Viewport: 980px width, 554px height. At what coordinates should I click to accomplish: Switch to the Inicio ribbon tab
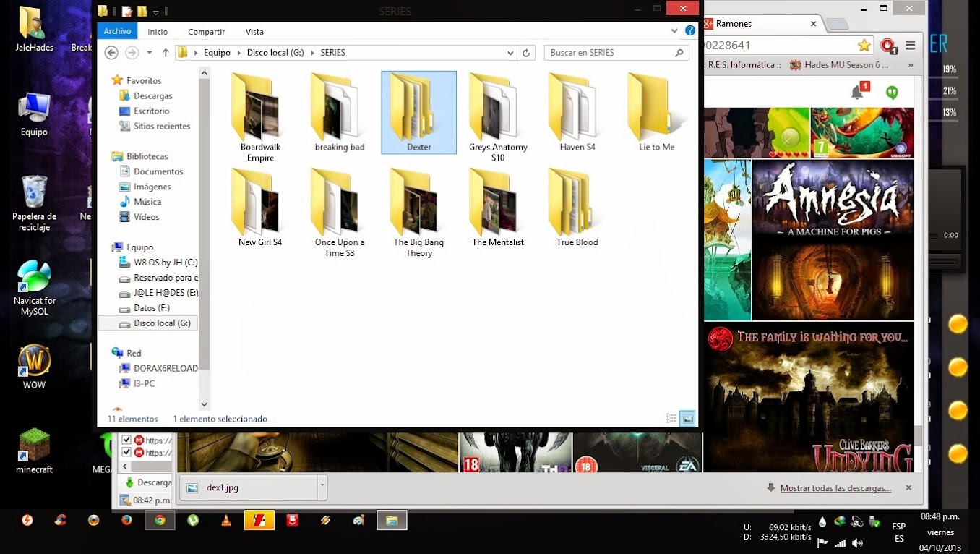(158, 32)
